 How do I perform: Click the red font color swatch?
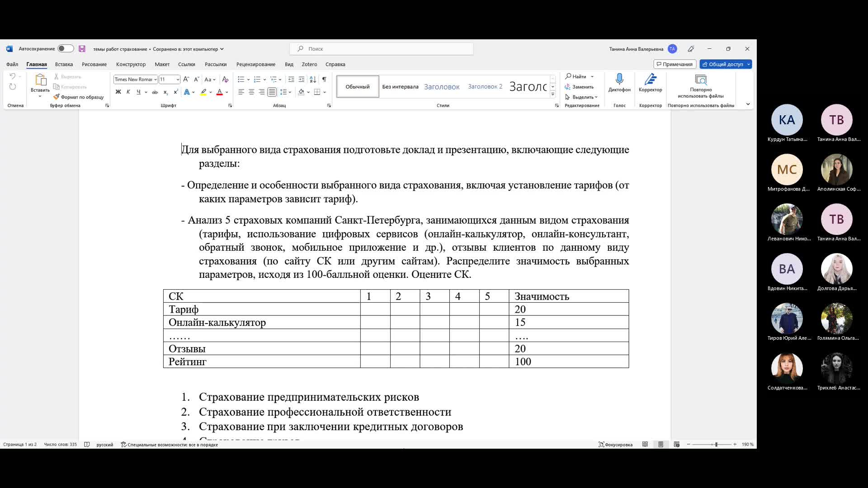[x=220, y=92]
